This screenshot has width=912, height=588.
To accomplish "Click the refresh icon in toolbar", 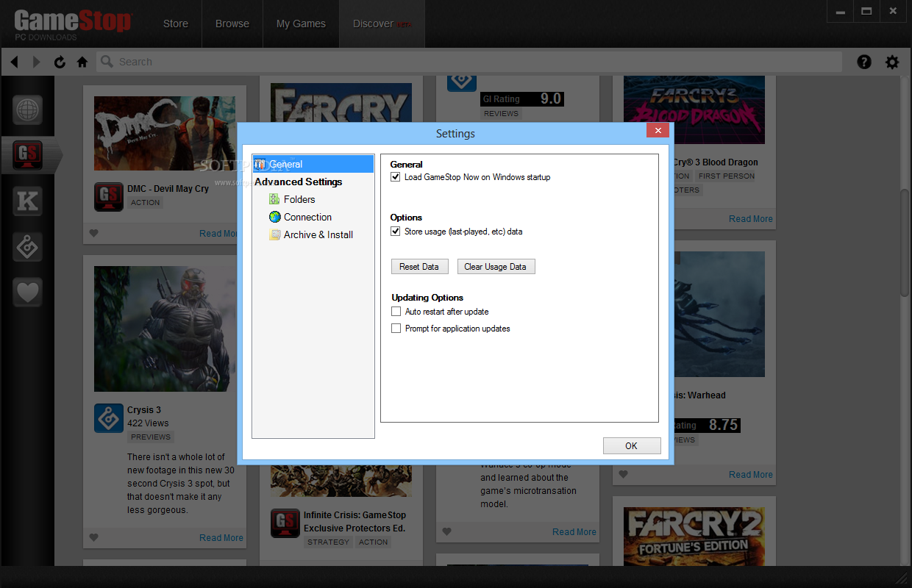I will (60, 62).
